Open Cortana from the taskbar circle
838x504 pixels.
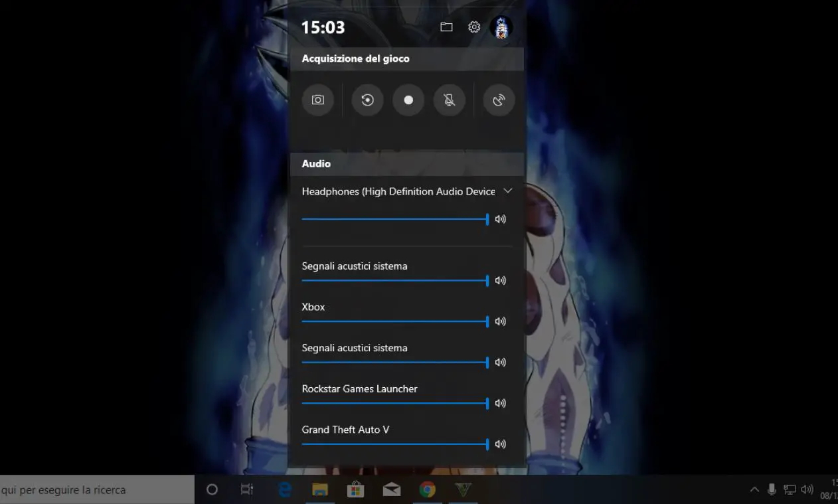pos(212,490)
